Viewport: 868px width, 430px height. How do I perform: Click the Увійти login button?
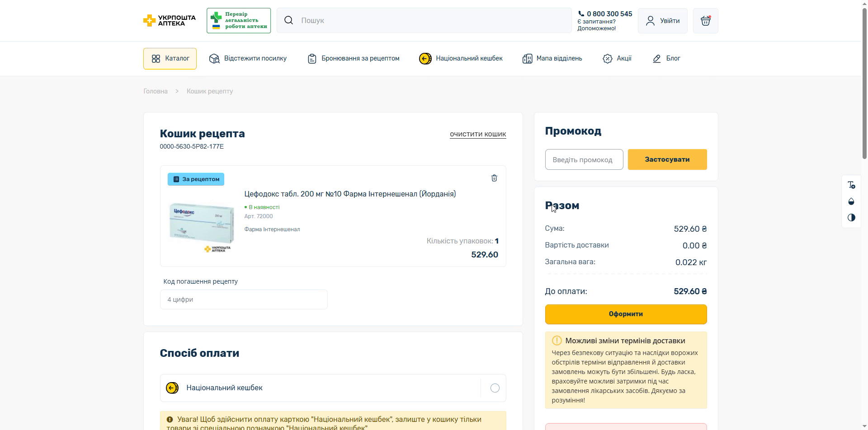tap(663, 21)
